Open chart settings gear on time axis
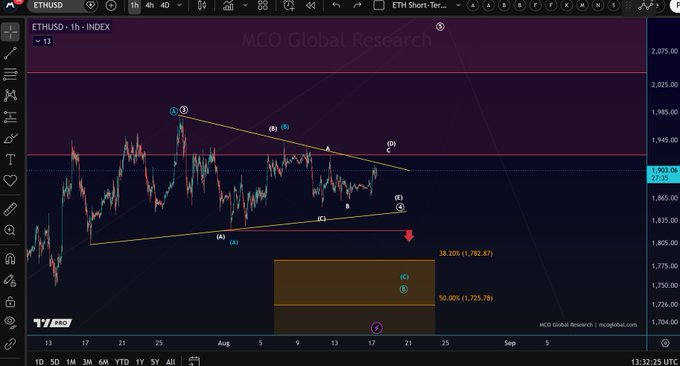Viewport: 680px width, 366px height. click(665, 343)
